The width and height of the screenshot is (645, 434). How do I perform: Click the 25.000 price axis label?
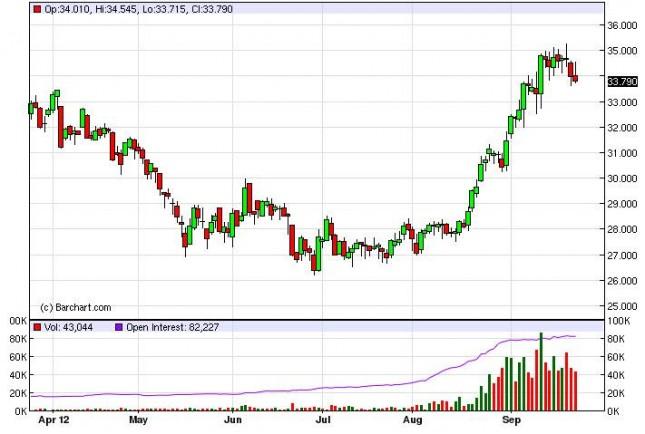point(622,306)
